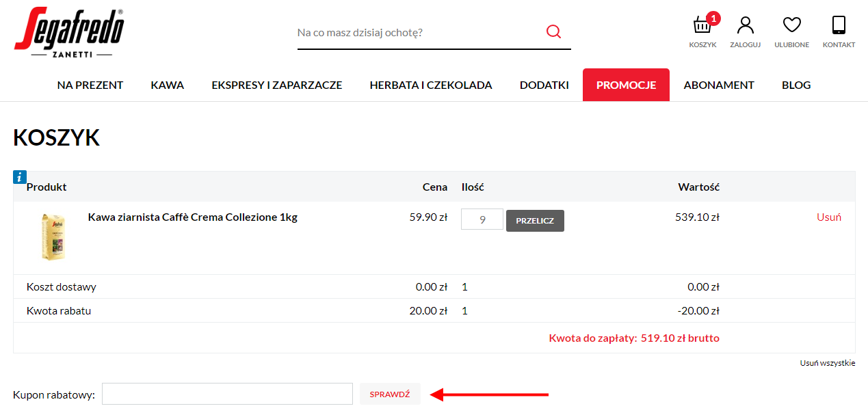Click the Przelicz button
Screen dimensions: 868x417
coord(535,221)
